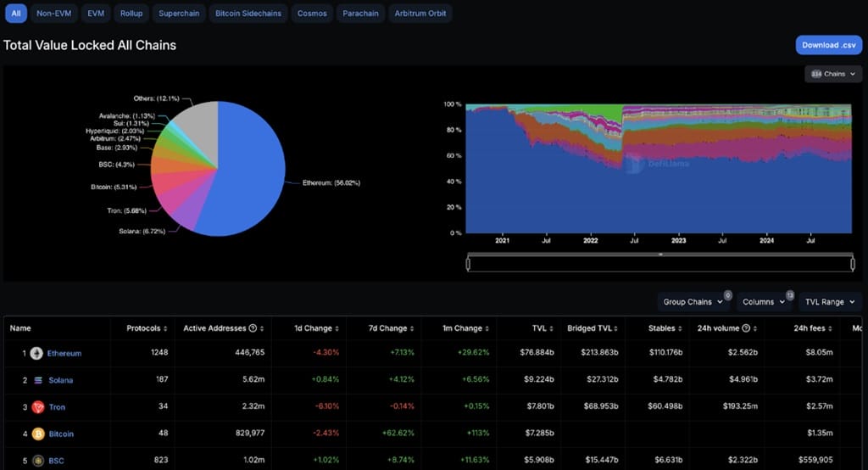
Task: Click left handle of chart range slider
Action: (469, 264)
